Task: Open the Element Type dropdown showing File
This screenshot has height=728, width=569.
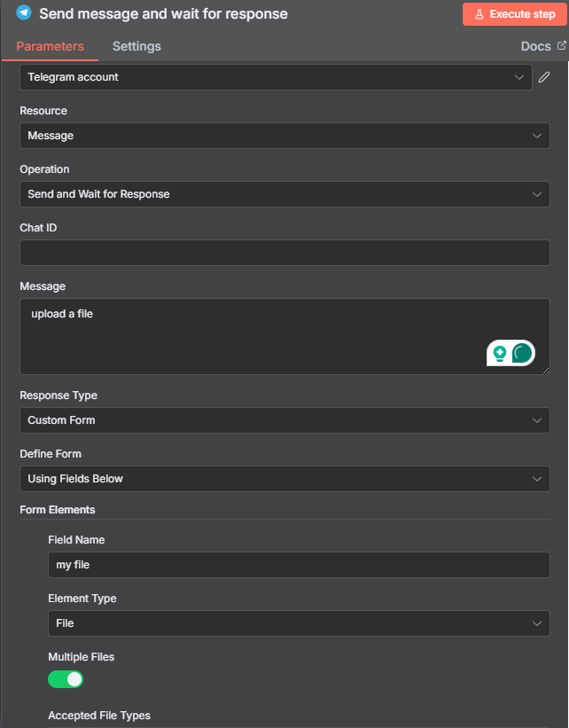Action: (x=299, y=623)
